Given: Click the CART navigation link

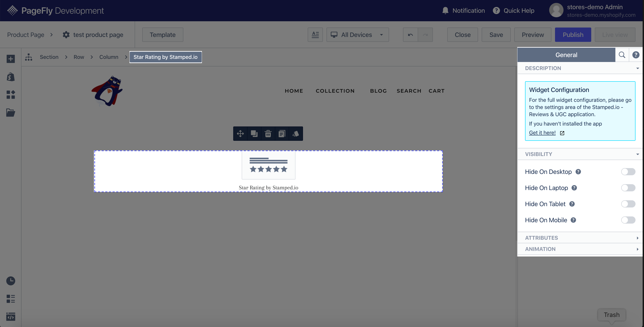Looking at the screenshot, I should 436,91.
